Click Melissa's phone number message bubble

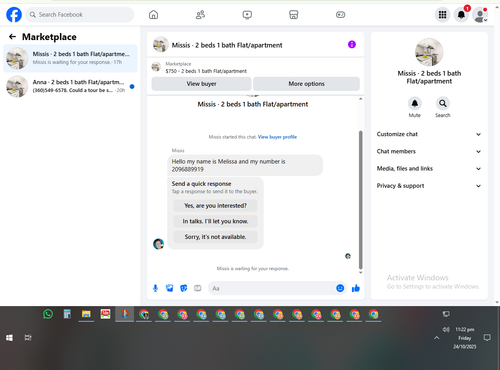click(x=245, y=165)
